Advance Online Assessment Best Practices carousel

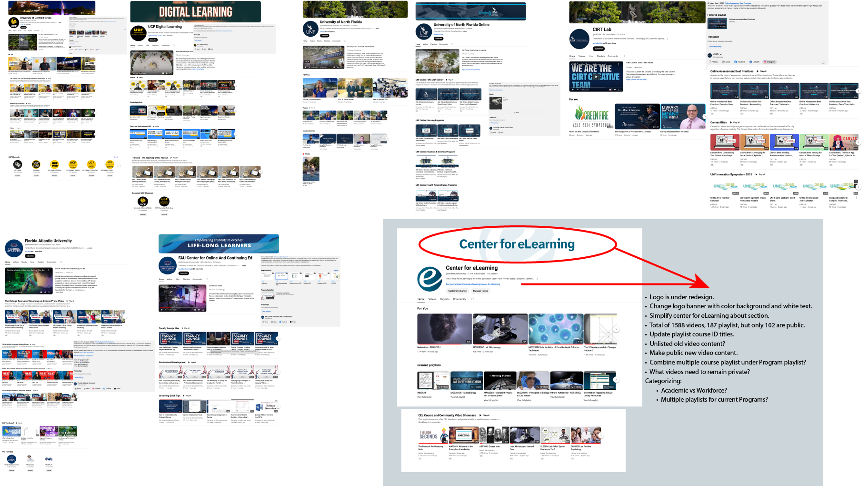pyautogui.click(x=858, y=91)
